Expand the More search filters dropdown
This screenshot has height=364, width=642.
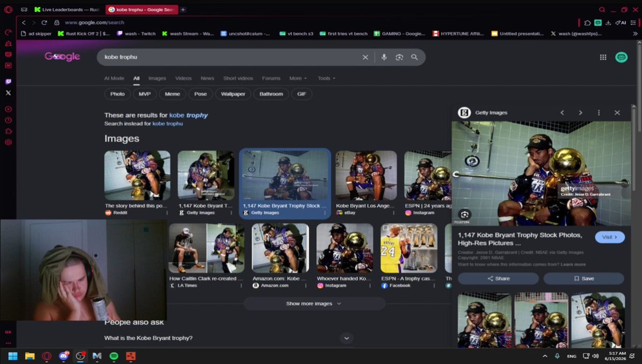(x=298, y=78)
